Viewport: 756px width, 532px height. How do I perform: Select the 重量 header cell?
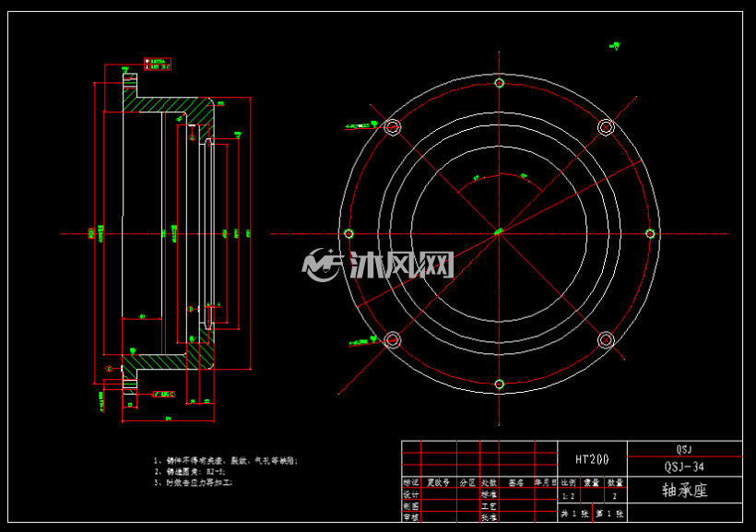click(592, 482)
